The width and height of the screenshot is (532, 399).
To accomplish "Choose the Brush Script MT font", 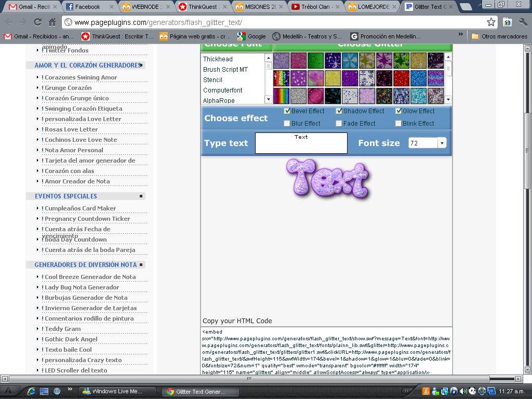I will [x=225, y=70].
